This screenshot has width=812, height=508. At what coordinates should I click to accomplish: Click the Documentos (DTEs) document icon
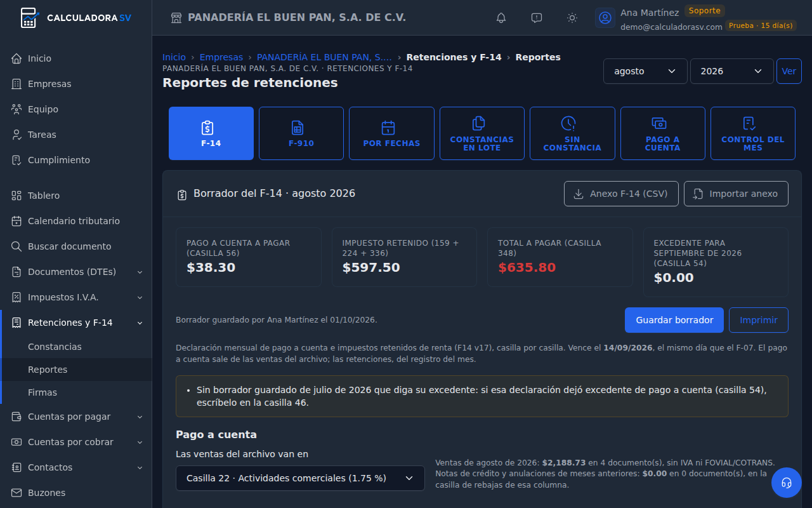(x=16, y=272)
